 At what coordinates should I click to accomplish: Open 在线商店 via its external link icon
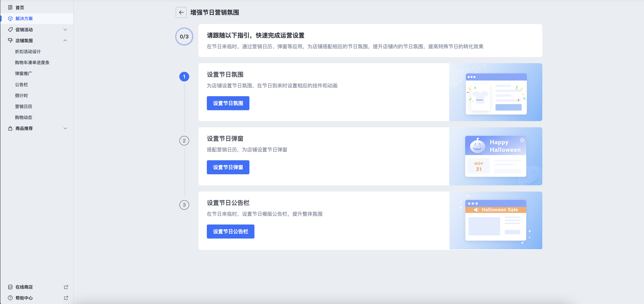tap(66, 287)
